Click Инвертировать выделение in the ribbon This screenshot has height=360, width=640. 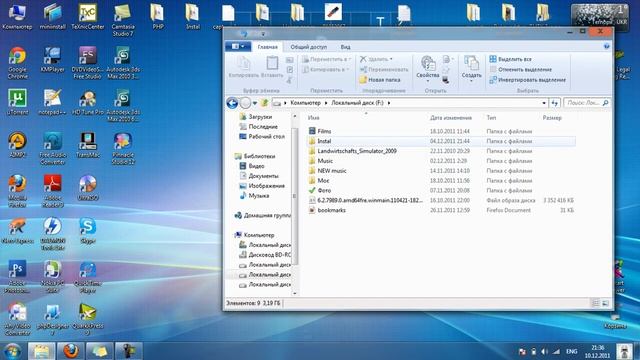[x=527, y=80]
